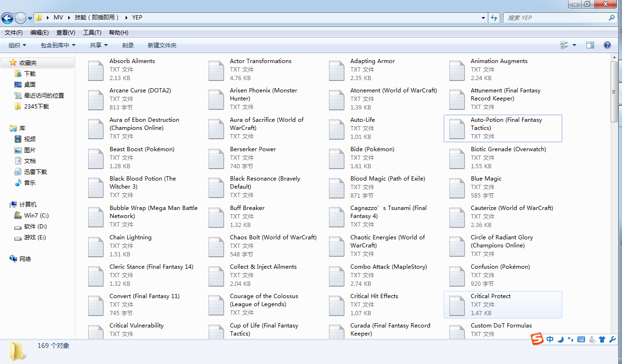Viewport: 622px width, 364px height.
Task: Open the view options dropdown arrow
Action: [x=574, y=45]
